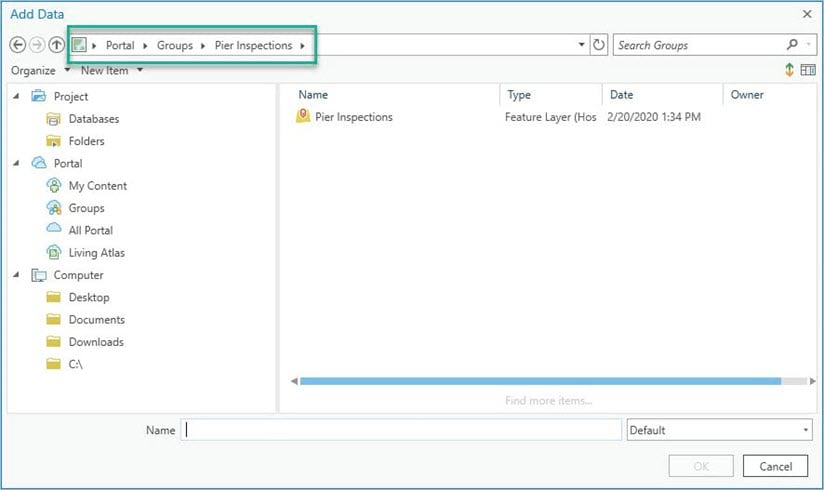This screenshot has width=824, height=490.
Task: Select Pier Inspections in breadcrumb path
Action: point(253,46)
